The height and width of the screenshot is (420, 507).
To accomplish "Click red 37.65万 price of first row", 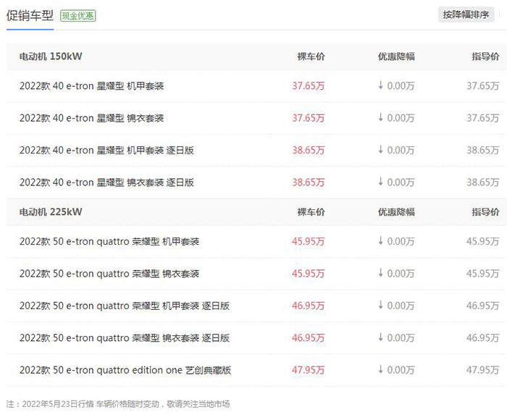I will point(309,86).
